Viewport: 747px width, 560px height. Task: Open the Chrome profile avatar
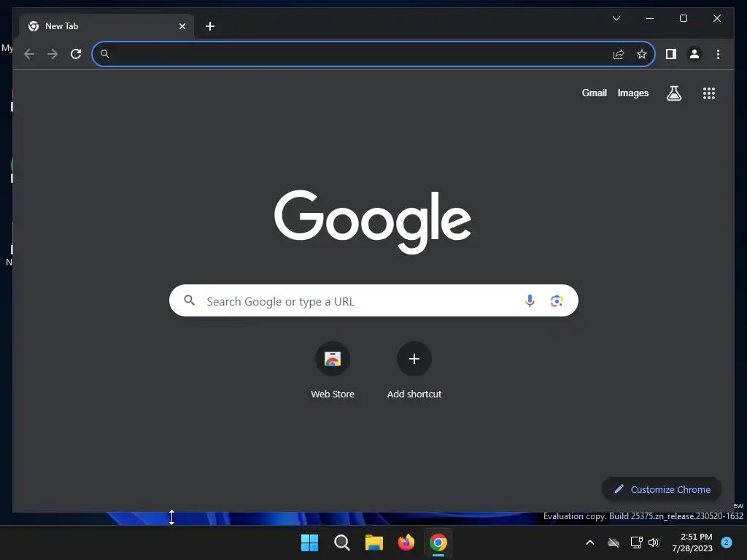tap(694, 54)
